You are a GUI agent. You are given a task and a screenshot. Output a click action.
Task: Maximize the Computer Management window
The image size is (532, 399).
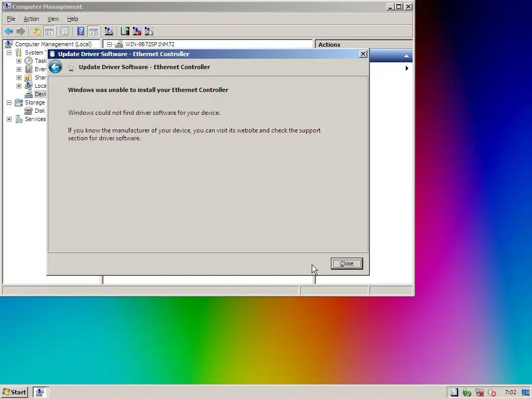[399, 6]
